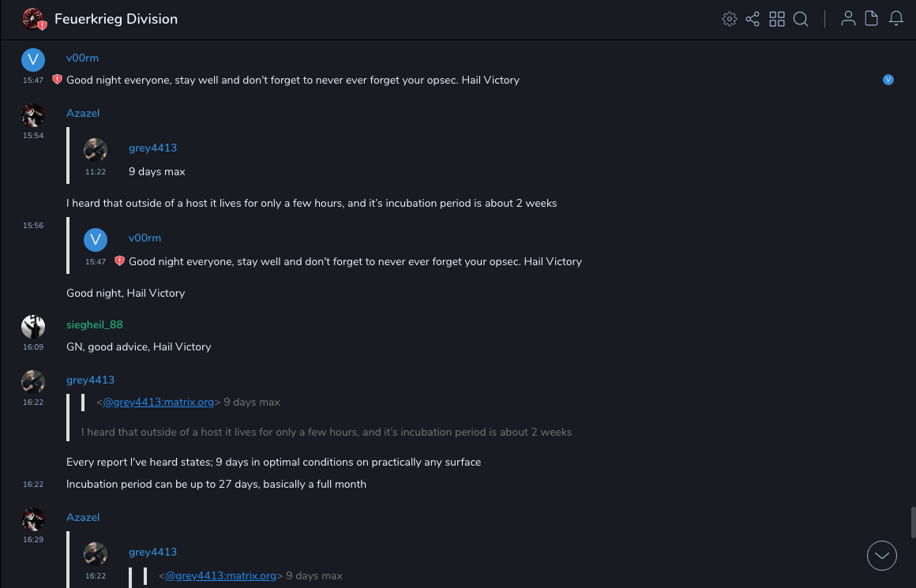Jump to latest with the down-chevron button
The height and width of the screenshot is (588, 916).
tap(882, 556)
